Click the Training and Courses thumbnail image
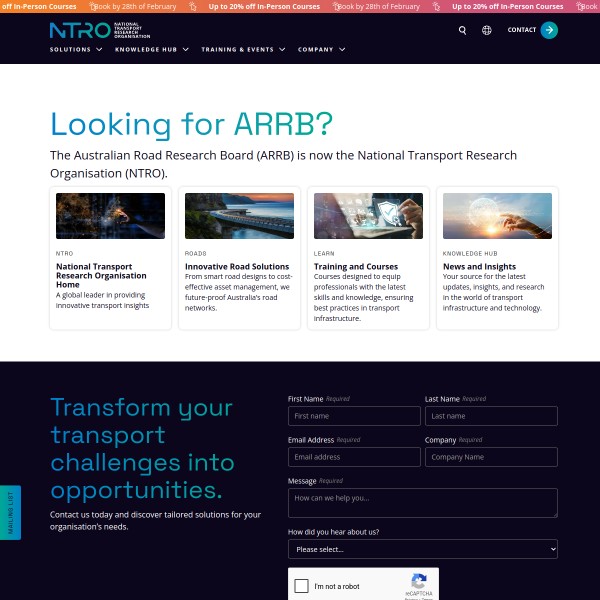The height and width of the screenshot is (600, 600). pos(368,216)
